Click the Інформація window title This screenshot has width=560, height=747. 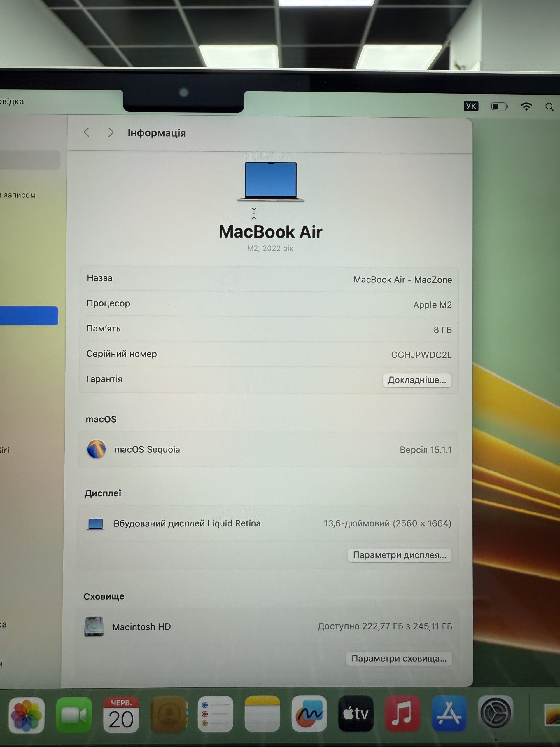coord(157,133)
